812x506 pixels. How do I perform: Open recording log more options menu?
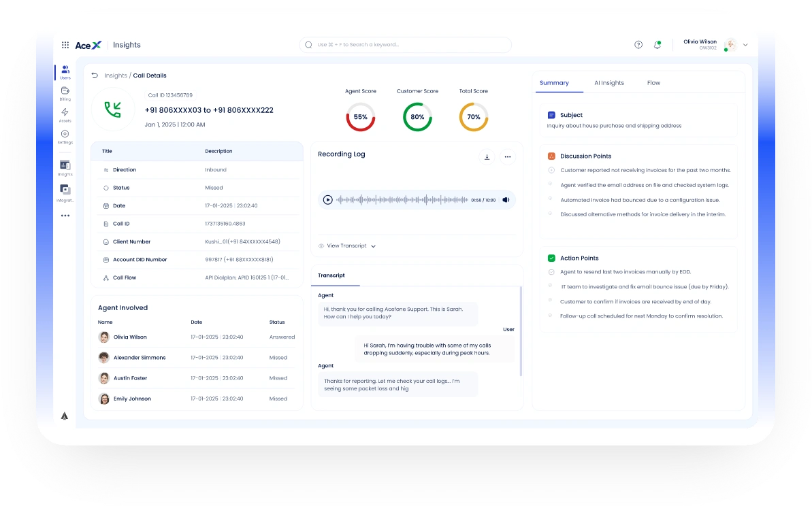[x=508, y=157]
